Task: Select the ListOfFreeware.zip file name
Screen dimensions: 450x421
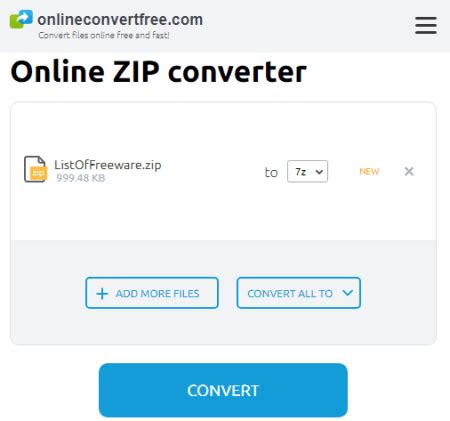Action: pos(108,165)
